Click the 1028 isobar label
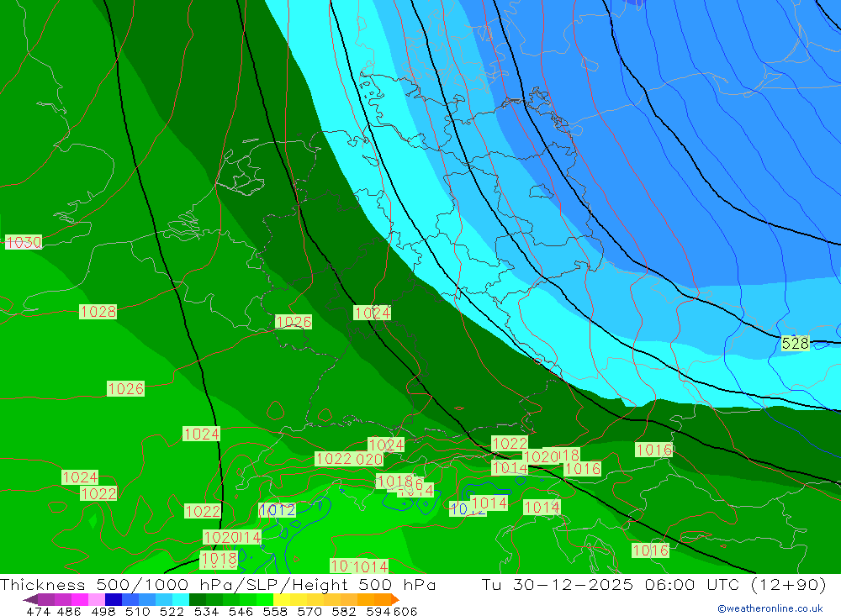Screen dimensions: 841x616 (x=98, y=312)
